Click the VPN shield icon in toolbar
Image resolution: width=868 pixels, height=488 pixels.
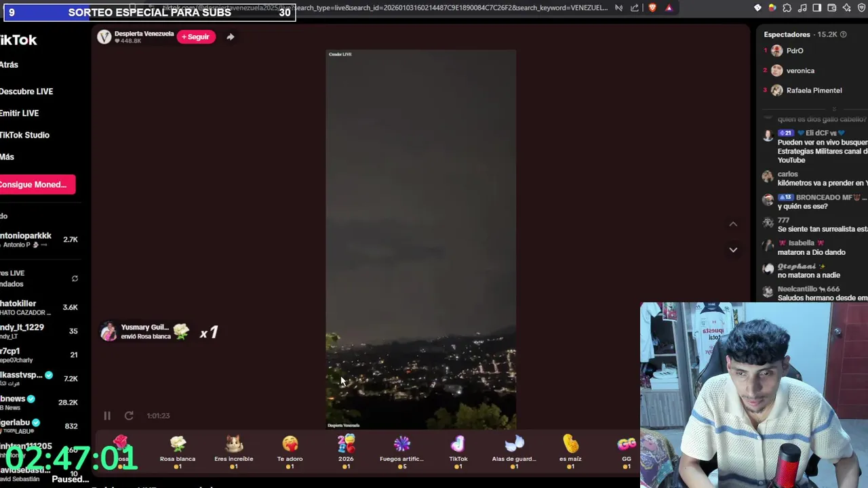862,7
